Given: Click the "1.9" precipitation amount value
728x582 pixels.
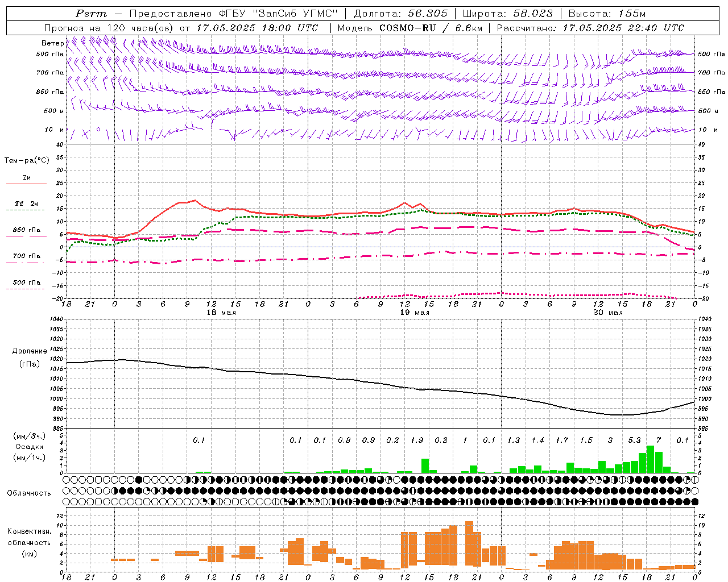Looking at the screenshot, I should pos(417,440).
